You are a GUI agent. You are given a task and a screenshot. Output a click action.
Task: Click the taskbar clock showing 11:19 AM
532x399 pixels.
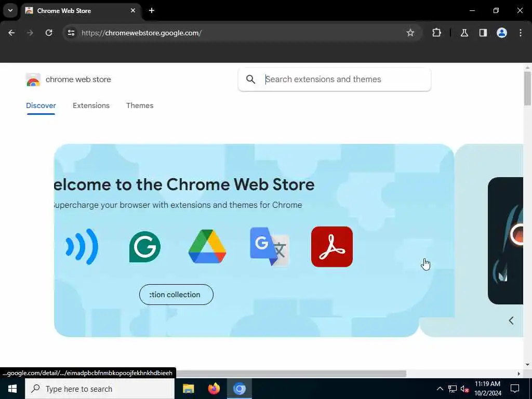[487, 389]
